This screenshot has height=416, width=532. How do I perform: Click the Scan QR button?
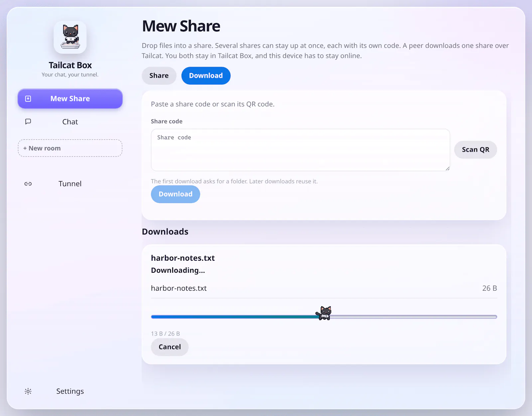[475, 150]
